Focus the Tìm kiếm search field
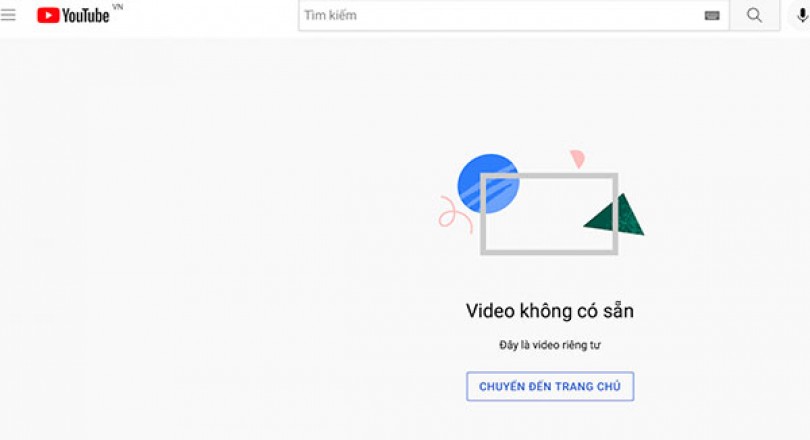This screenshot has width=810, height=440. (500, 15)
